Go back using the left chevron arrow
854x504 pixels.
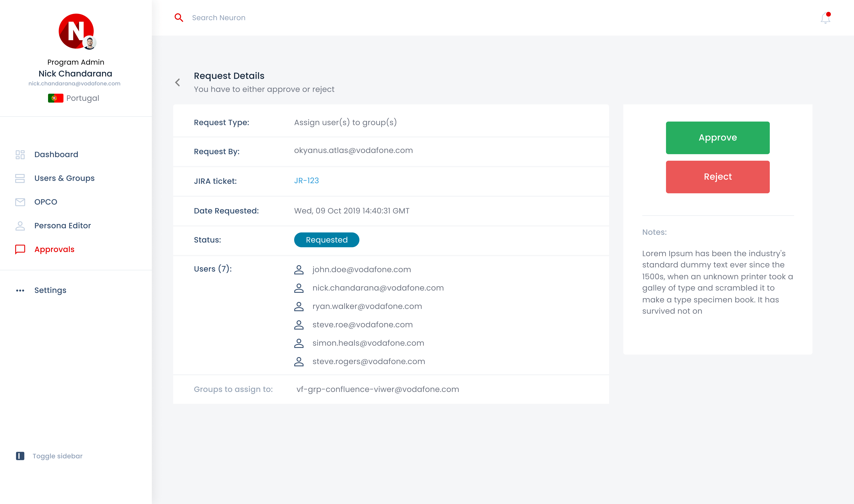click(178, 83)
